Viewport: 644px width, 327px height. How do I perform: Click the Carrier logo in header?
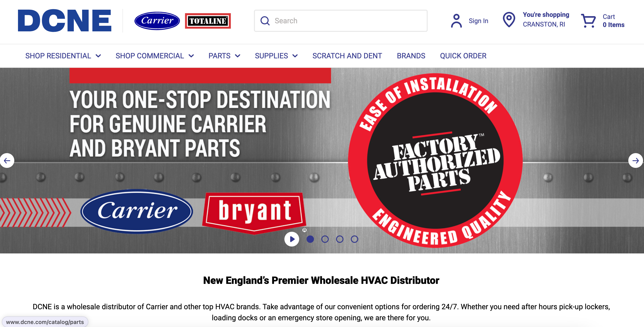click(x=157, y=21)
